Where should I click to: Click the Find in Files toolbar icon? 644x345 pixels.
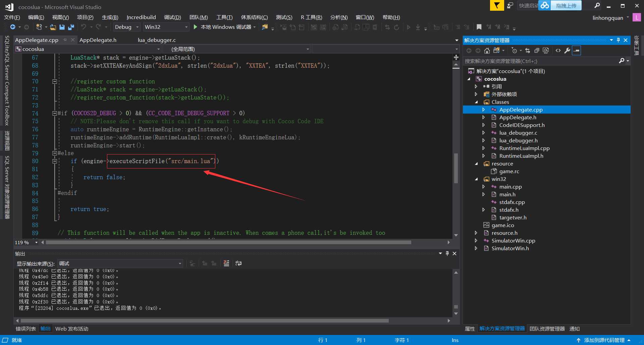coord(265,27)
